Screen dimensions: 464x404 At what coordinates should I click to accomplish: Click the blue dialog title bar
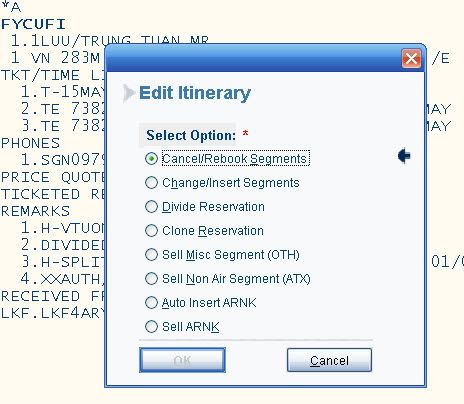point(253,59)
